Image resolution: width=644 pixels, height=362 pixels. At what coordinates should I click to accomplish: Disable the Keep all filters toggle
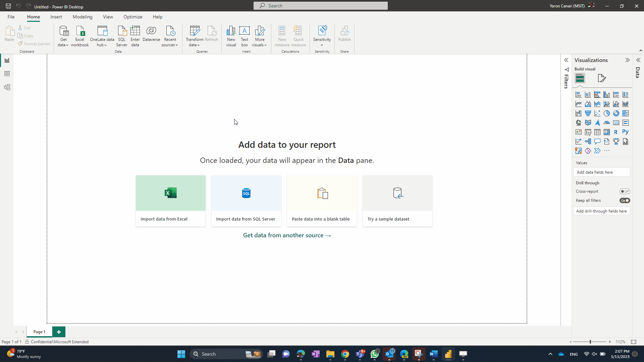point(625,200)
